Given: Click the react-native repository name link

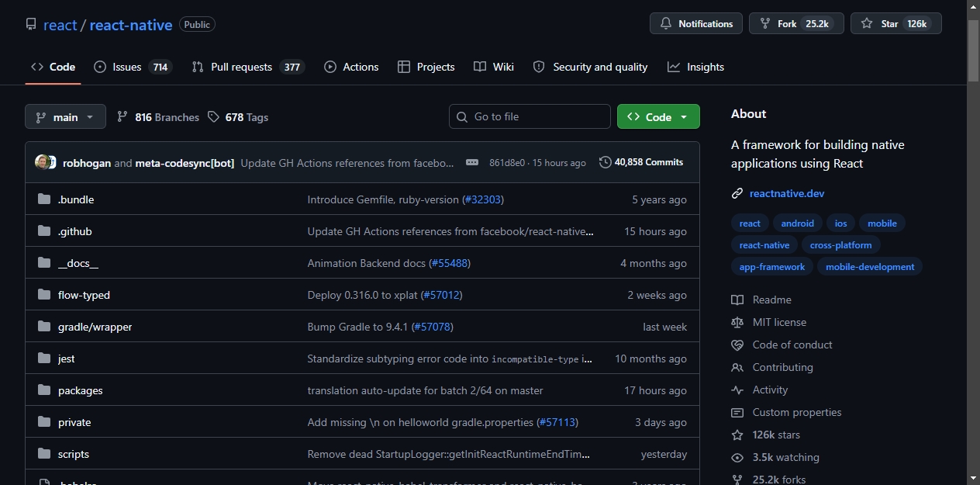Looking at the screenshot, I should [131, 25].
